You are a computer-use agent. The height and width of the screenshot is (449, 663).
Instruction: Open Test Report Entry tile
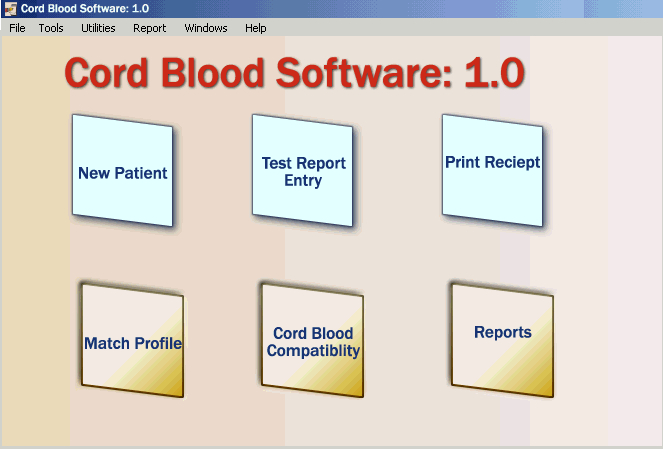click(303, 170)
